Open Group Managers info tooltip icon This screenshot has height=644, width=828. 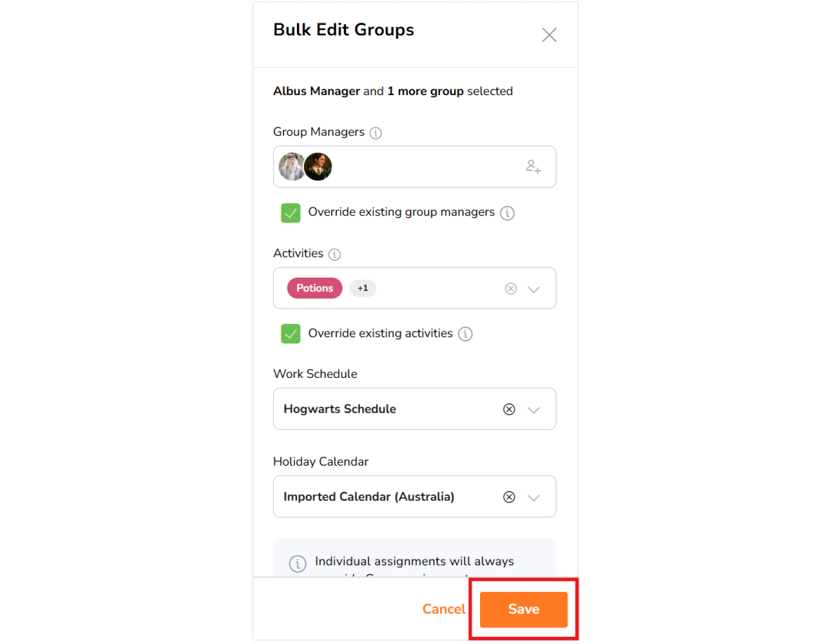pos(375,133)
